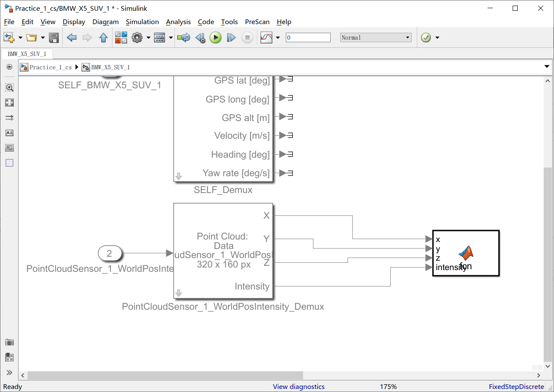Image resolution: width=554 pixels, height=392 pixels.
Task: Open the New Model dropdown arrow
Action: [20, 38]
